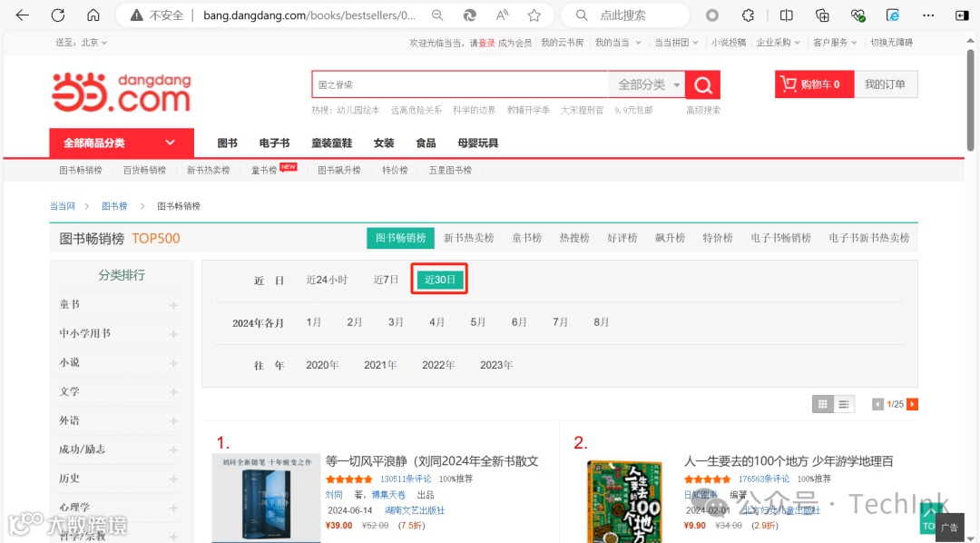This screenshot has width=980, height=543.
Task: Go back with the browser back arrow
Action: pyautogui.click(x=23, y=15)
